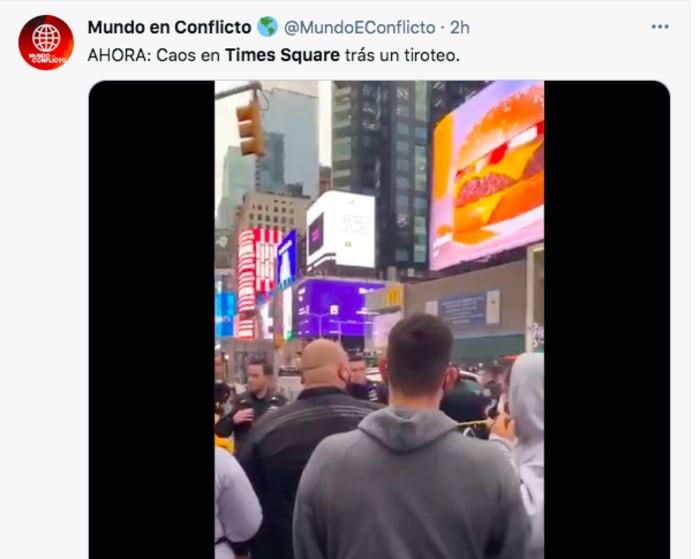Click the man in the gray hoodie
Screen dimensions: 700x559
408,446
